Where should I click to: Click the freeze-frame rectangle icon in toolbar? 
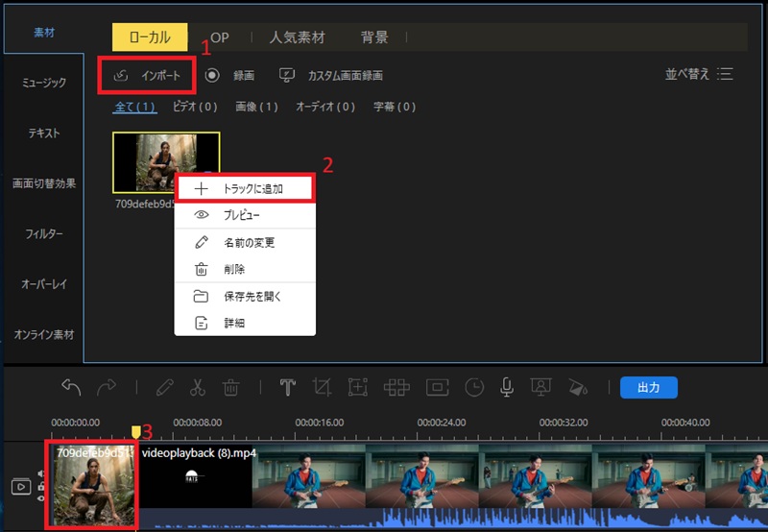pos(438,388)
